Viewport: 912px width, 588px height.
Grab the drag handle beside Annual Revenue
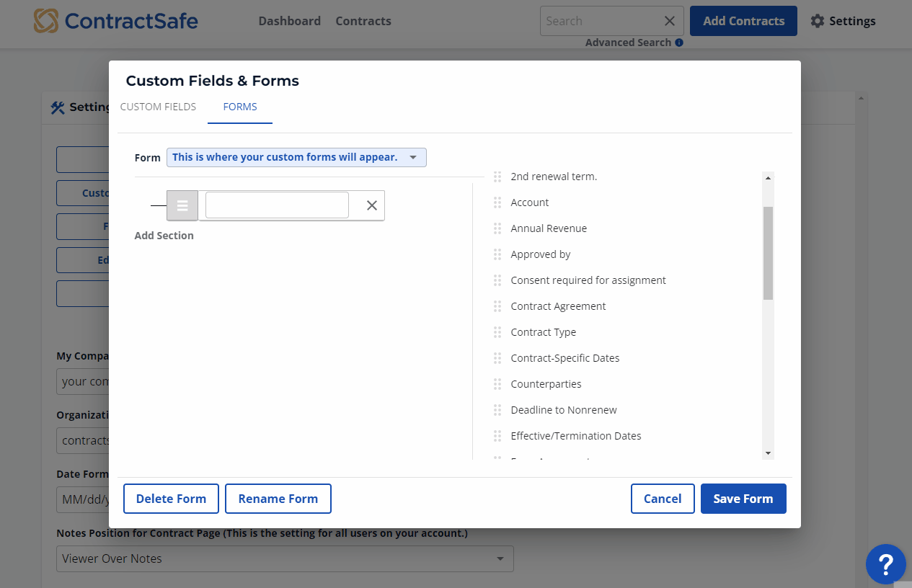pyautogui.click(x=497, y=228)
